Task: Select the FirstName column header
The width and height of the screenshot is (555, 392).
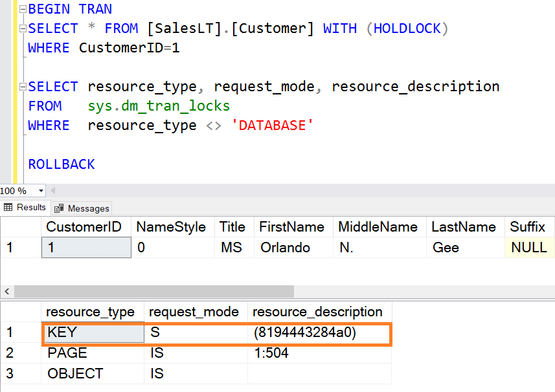Action: 294,227
